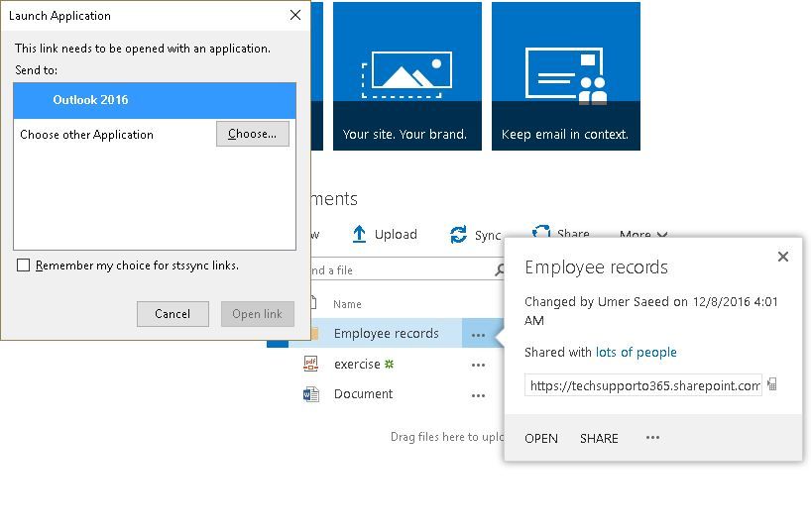The height and width of the screenshot is (532, 811).
Task: Click the Upload label in the toolbar
Action: (396, 234)
